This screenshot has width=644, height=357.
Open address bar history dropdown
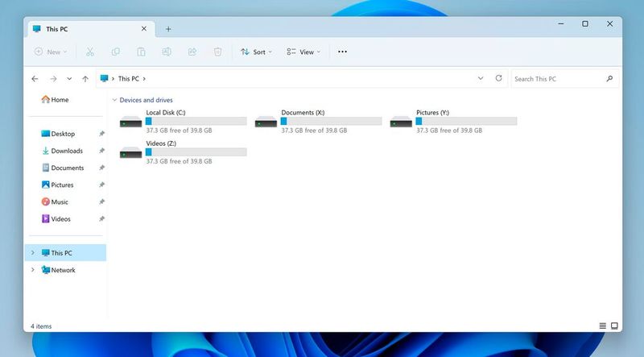(x=481, y=78)
